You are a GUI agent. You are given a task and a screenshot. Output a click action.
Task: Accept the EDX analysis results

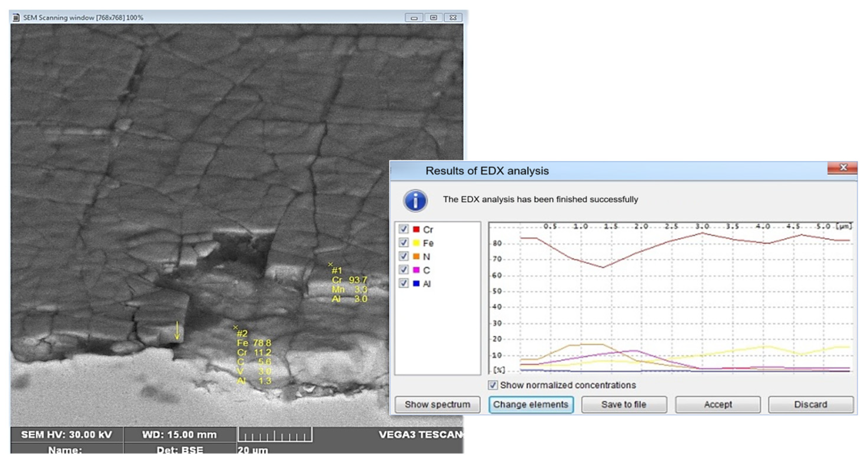[x=717, y=405]
